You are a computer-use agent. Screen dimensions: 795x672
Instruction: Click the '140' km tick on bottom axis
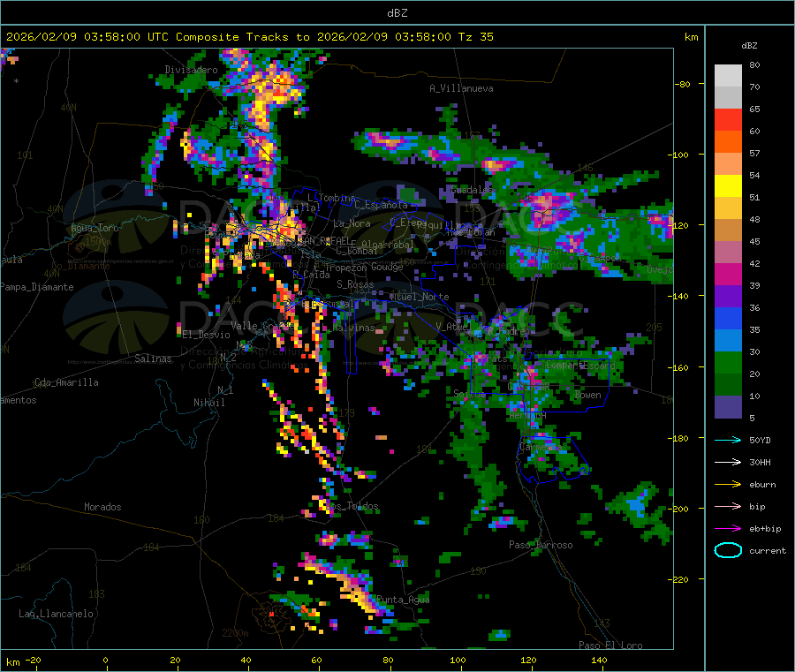point(599,660)
